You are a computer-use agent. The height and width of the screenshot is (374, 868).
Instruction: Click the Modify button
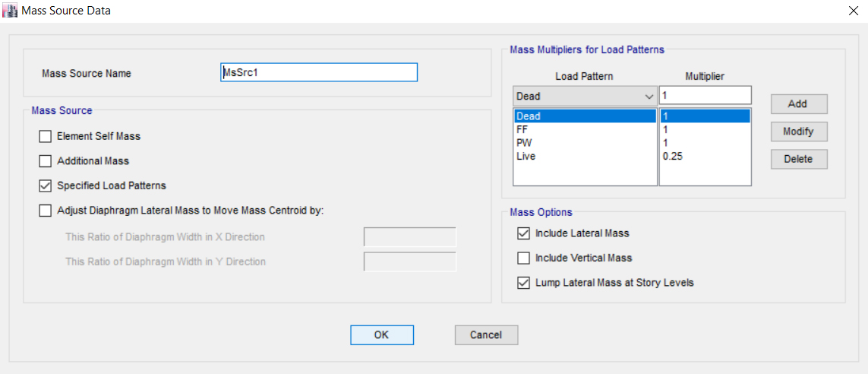[x=798, y=132]
